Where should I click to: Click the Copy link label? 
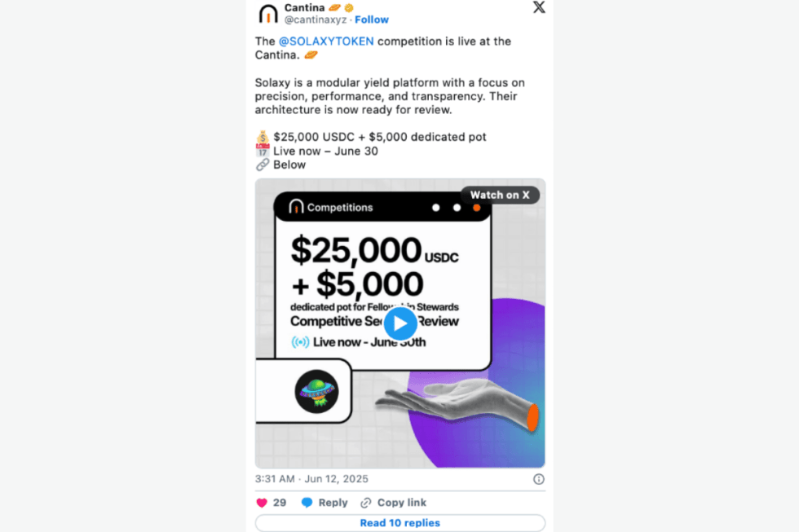401,503
